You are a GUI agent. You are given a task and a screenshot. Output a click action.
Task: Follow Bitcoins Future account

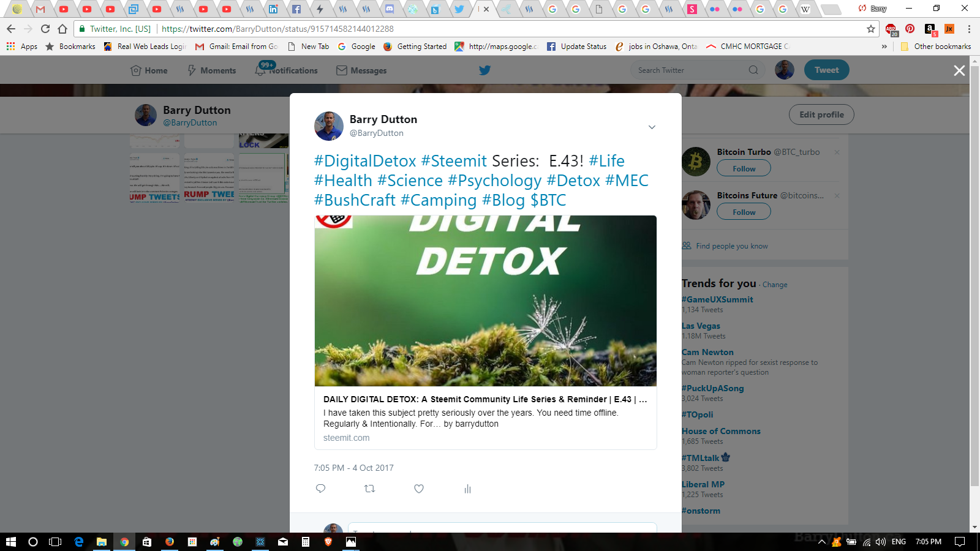click(x=744, y=212)
